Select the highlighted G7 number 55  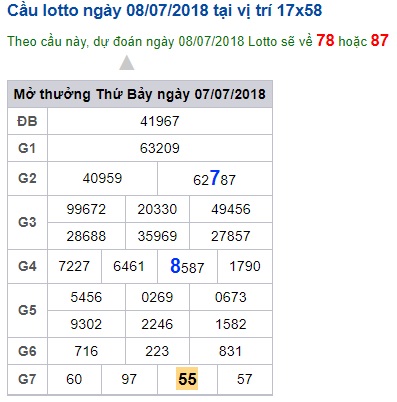187,379
